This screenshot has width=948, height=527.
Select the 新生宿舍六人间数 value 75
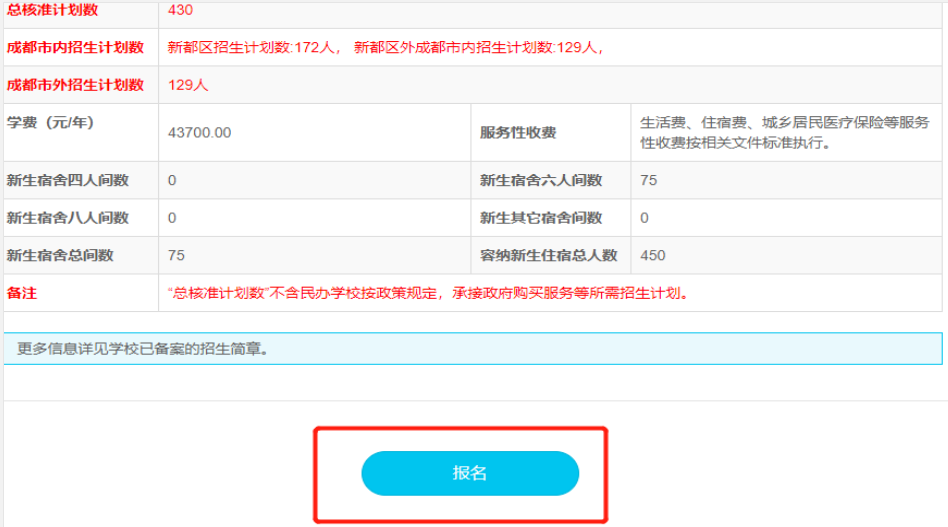point(649,180)
